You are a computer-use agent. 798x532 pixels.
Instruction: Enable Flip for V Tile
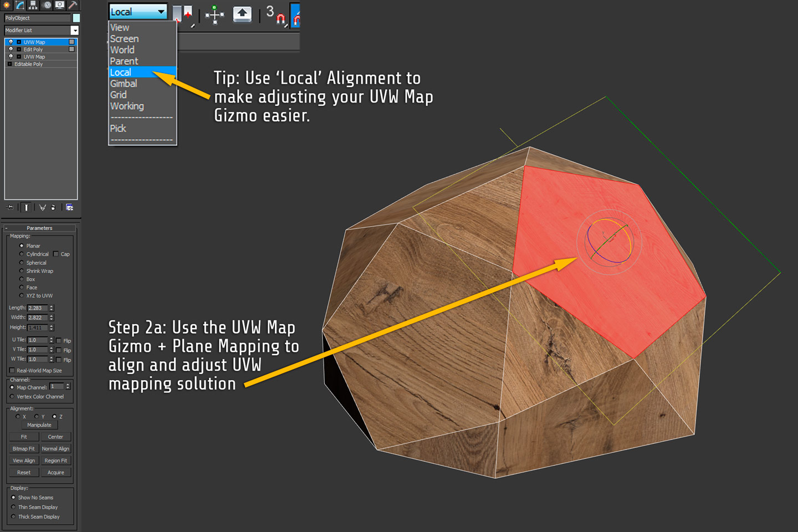59,350
